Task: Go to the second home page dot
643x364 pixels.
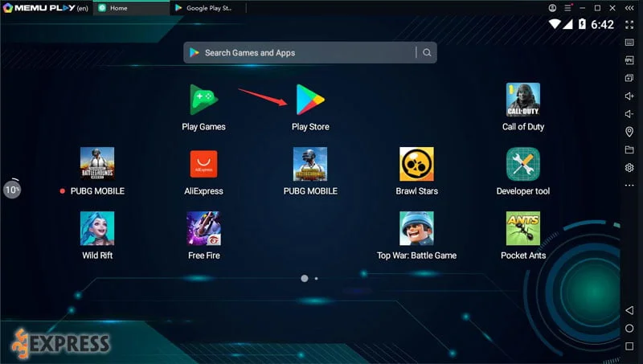Action: [x=316, y=278]
